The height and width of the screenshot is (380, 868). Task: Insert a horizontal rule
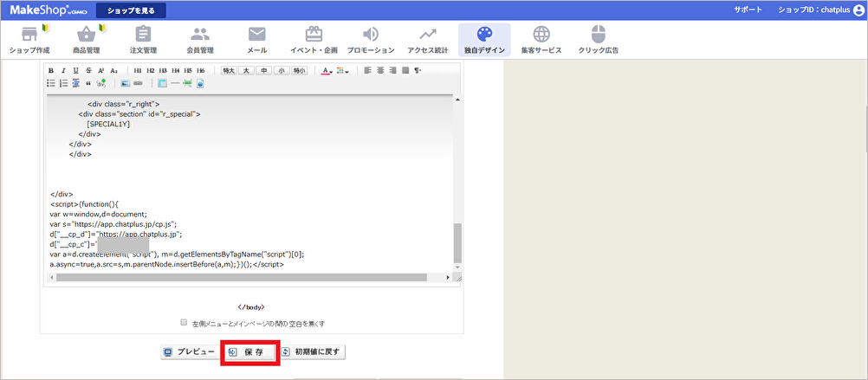pyautogui.click(x=175, y=83)
